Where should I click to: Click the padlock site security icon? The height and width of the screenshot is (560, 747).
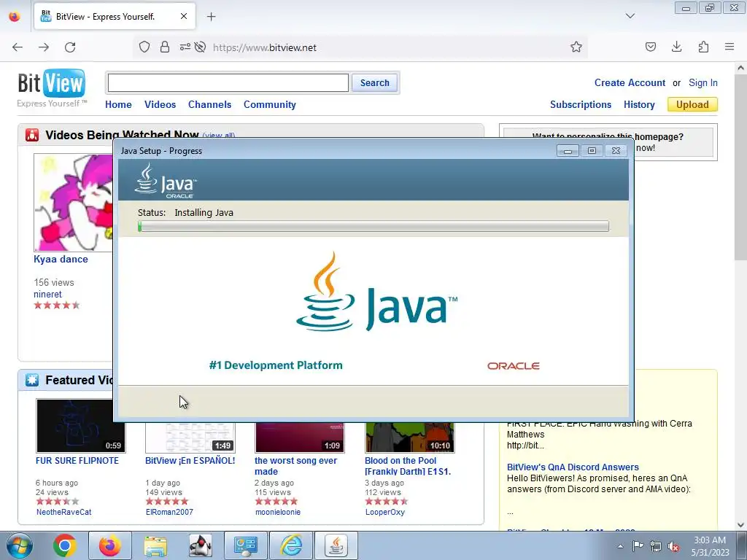(x=165, y=47)
